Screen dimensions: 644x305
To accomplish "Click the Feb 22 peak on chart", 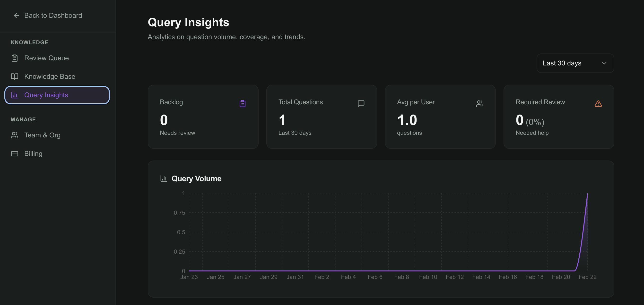I will [x=587, y=194].
